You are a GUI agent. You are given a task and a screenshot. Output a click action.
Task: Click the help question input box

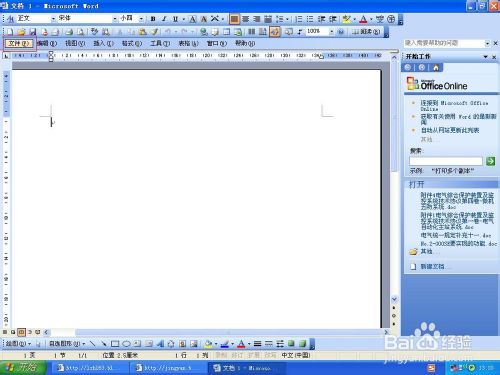click(444, 43)
